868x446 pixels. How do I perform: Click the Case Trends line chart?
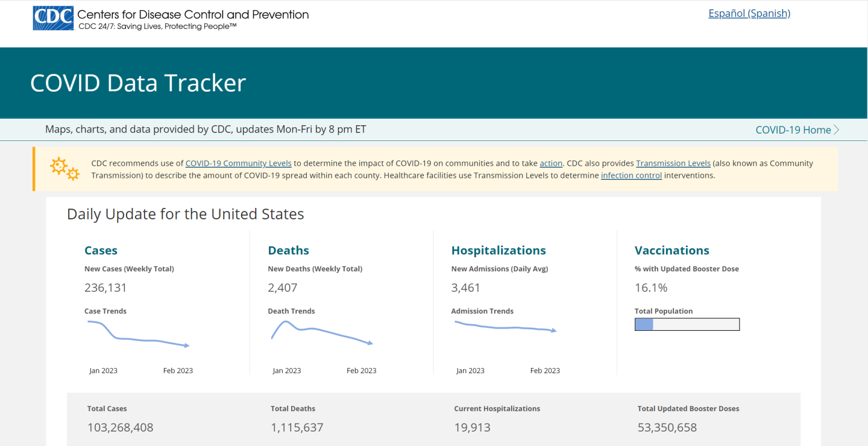139,334
